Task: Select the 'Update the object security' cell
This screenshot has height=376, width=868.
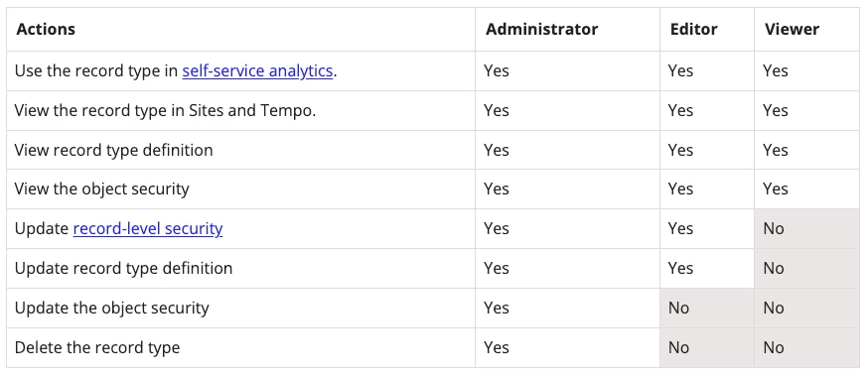Action: (240, 308)
